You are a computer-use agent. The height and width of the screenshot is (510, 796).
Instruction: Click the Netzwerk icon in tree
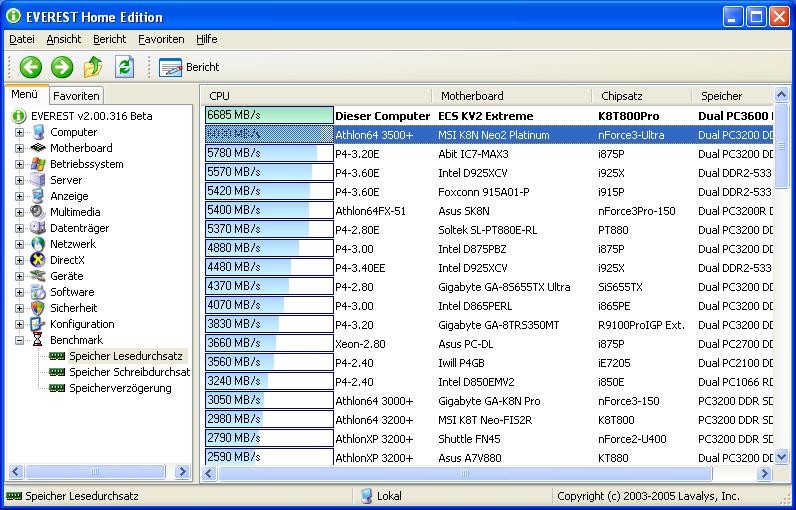(x=38, y=244)
